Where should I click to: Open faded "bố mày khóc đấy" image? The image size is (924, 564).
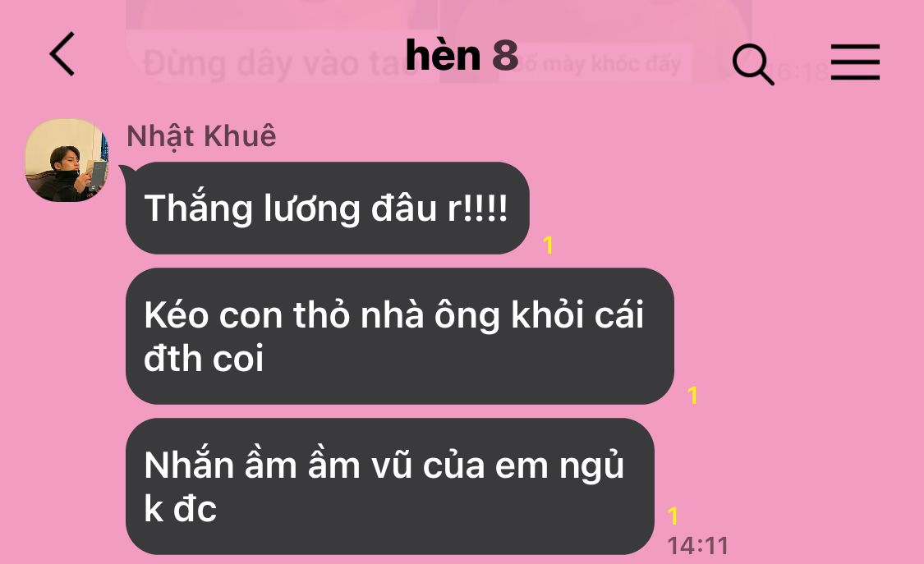click(595, 41)
